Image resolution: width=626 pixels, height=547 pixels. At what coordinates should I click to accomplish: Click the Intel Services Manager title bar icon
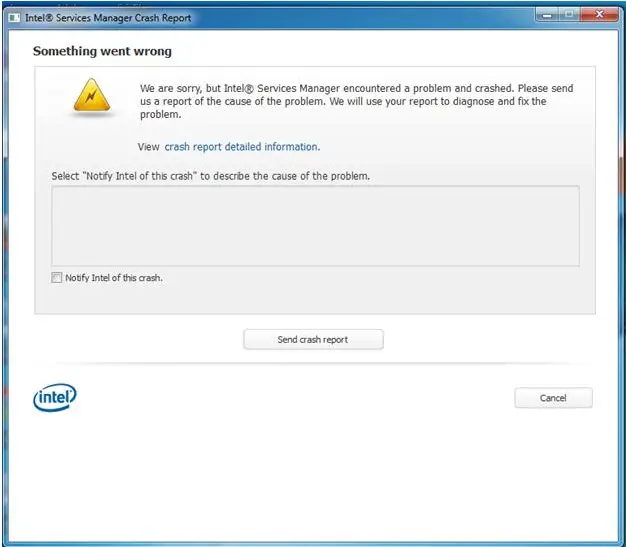pos(14,18)
